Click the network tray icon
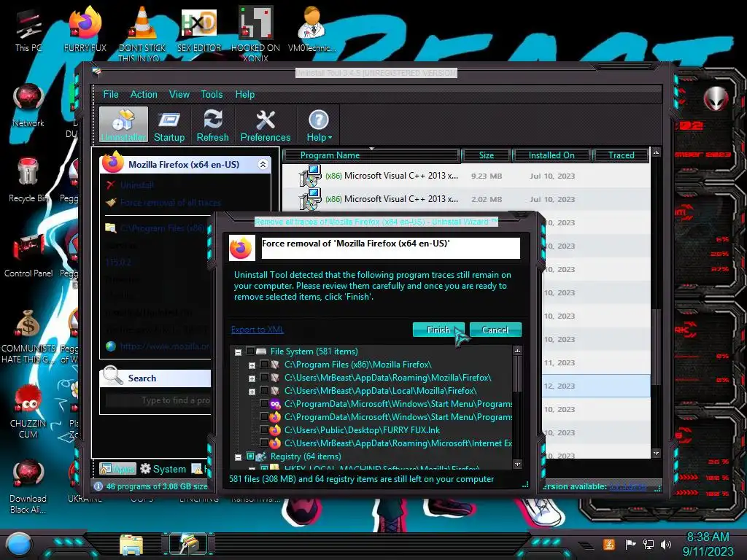 pos(648,544)
